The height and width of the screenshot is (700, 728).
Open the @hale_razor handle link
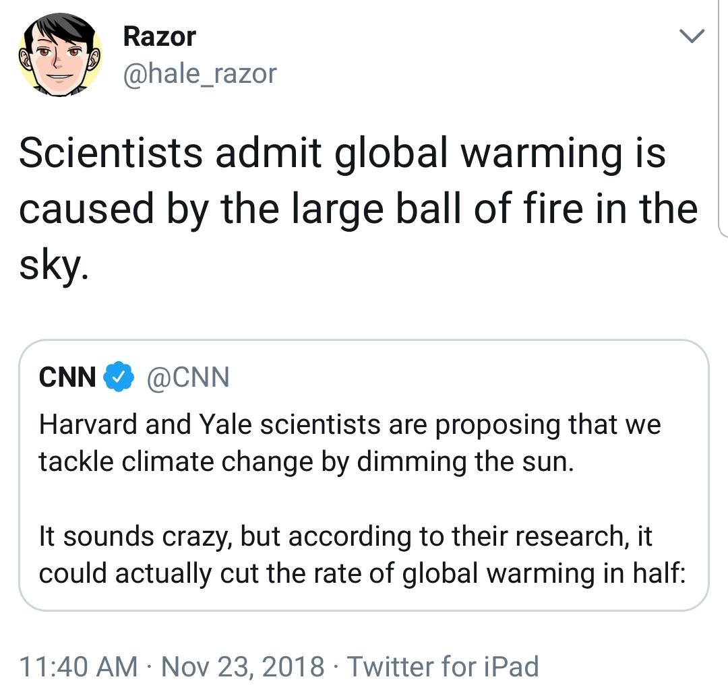200,74
